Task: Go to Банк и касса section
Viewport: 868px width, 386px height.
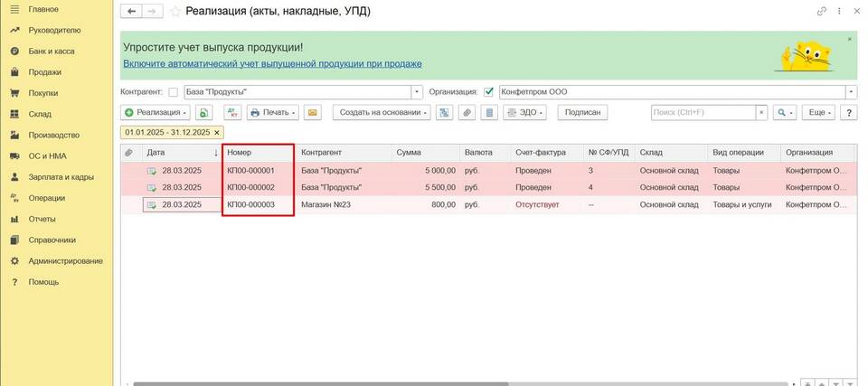Action: (x=51, y=52)
